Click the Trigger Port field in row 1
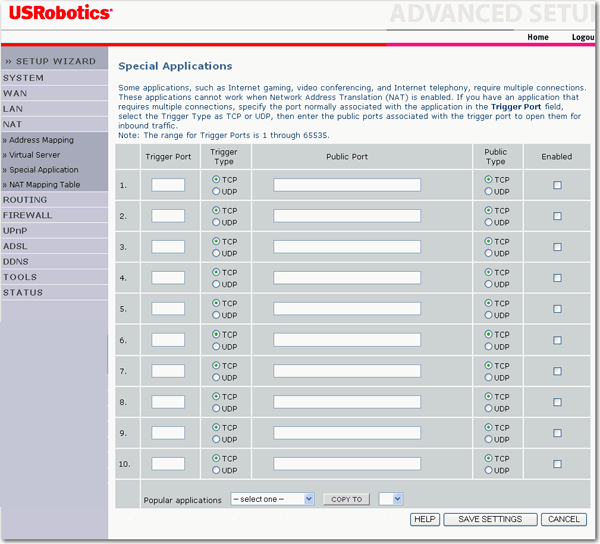This screenshot has height=544, width=600. point(168,185)
